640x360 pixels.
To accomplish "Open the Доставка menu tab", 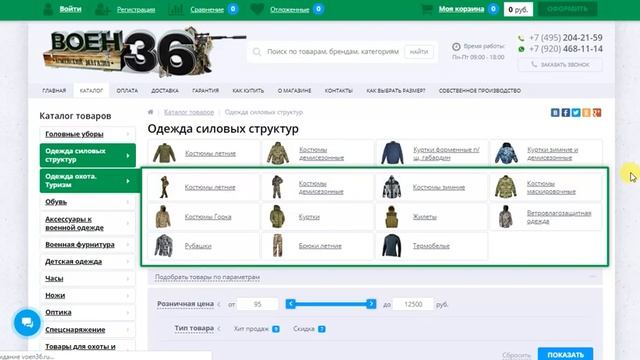I will tap(165, 91).
